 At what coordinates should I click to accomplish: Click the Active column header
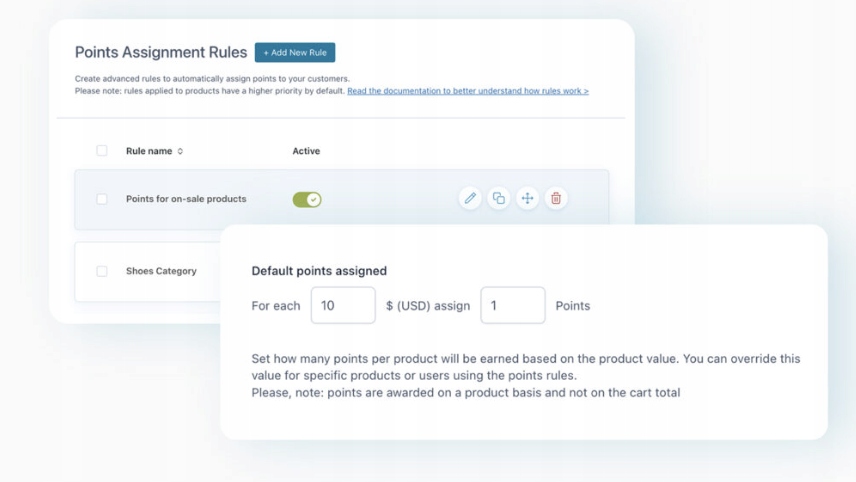click(306, 151)
